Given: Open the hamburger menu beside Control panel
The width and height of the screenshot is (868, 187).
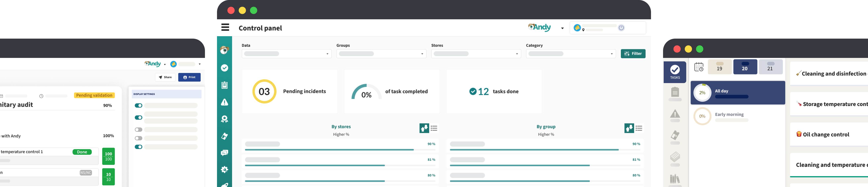Looking at the screenshot, I should [225, 27].
